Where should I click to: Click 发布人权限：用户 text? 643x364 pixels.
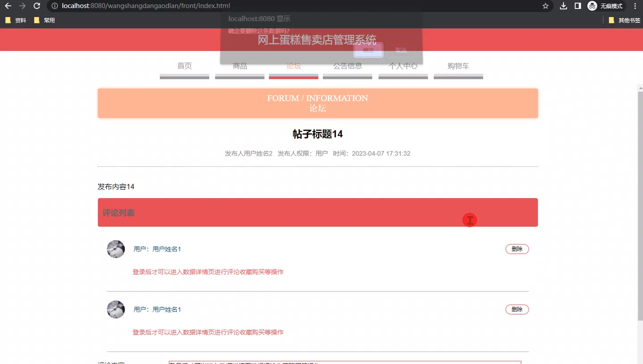click(x=303, y=153)
